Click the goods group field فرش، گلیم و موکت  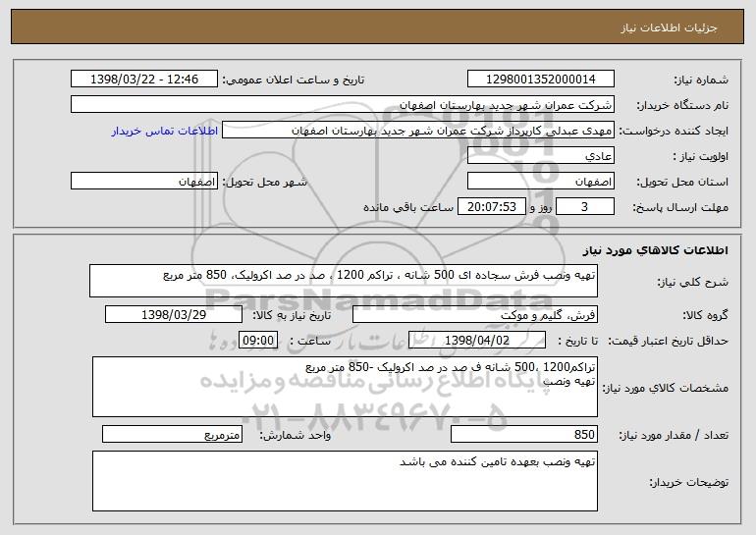475,315
